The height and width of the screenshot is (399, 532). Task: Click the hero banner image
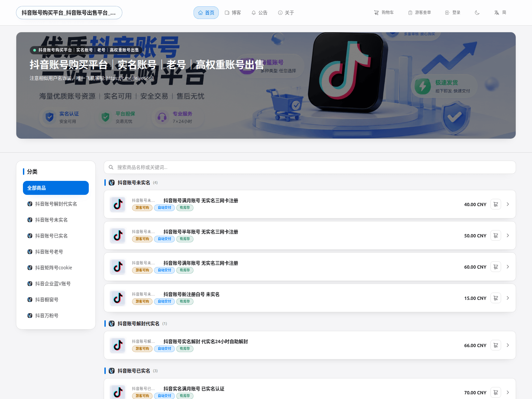click(x=266, y=85)
